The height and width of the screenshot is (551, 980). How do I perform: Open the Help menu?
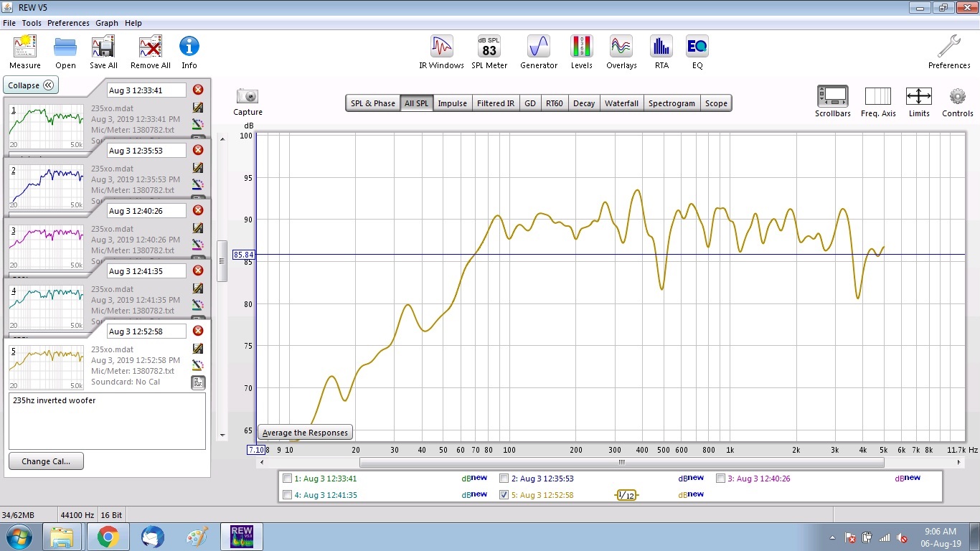pos(133,23)
